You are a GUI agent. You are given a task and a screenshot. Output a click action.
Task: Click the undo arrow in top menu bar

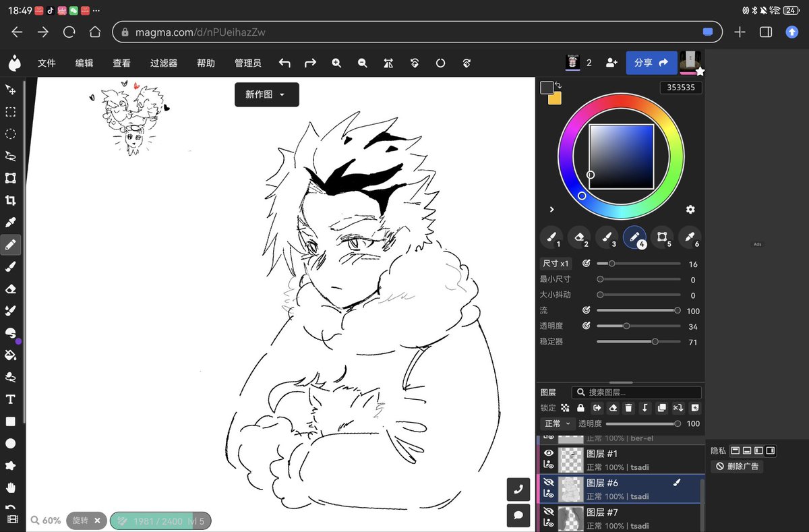284,63
